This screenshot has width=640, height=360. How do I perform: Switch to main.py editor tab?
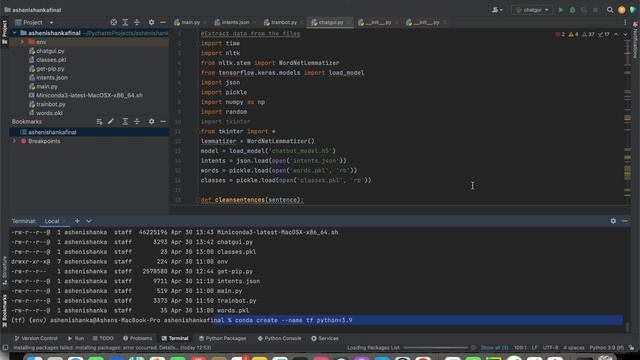[190, 22]
